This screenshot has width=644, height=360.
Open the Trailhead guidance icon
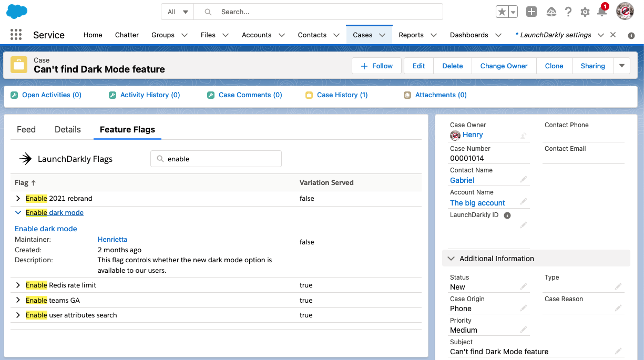[x=551, y=12]
